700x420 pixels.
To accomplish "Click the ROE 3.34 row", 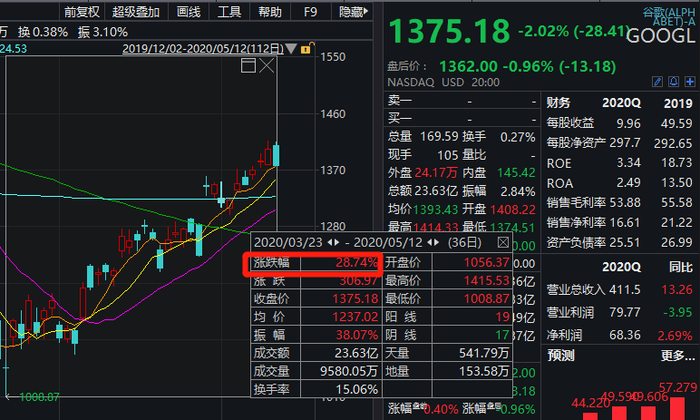I will click(x=620, y=163).
